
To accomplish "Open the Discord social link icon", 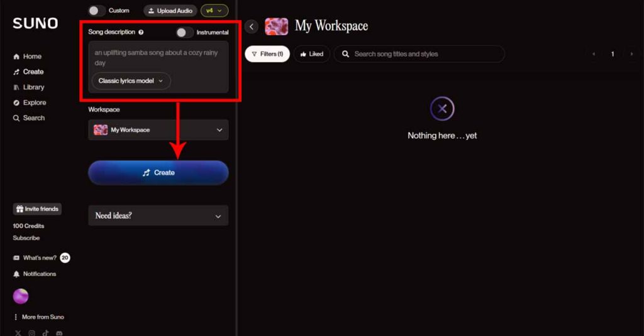I will [59, 333].
